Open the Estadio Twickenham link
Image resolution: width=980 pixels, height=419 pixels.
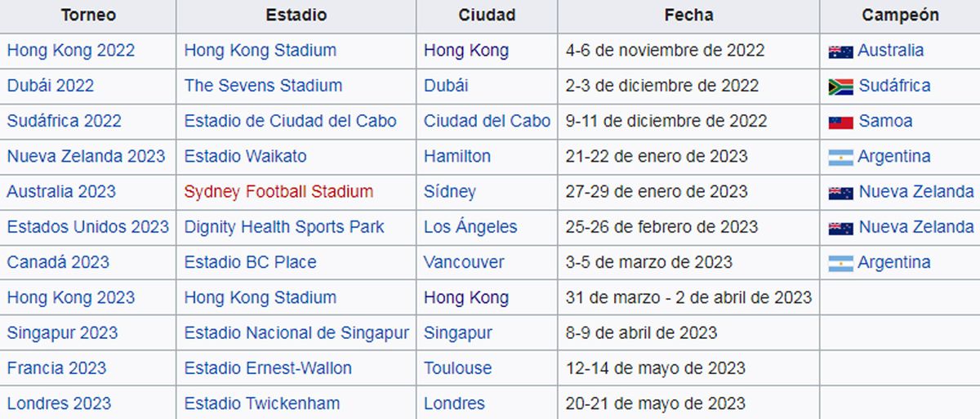point(262,403)
